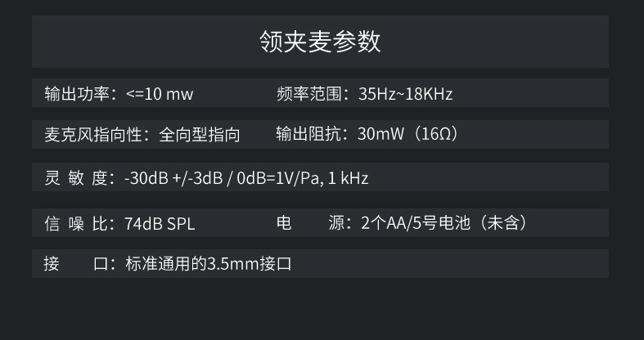Click the 输出阻抗 label
The height and width of the screenshot is (340, 644).
[308, 134]
